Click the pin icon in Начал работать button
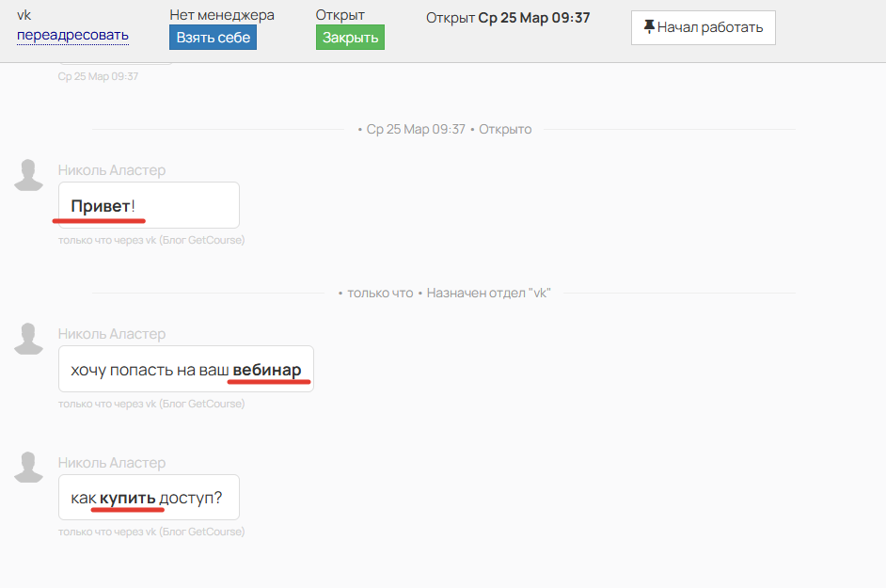This screenshot has height=588, width=886. (649, 27)
